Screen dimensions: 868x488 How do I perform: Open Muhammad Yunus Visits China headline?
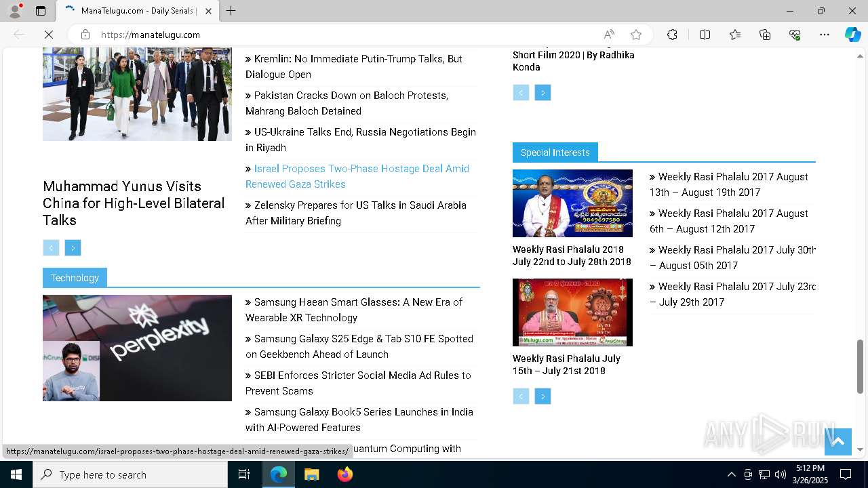click(x=134, y=203)
